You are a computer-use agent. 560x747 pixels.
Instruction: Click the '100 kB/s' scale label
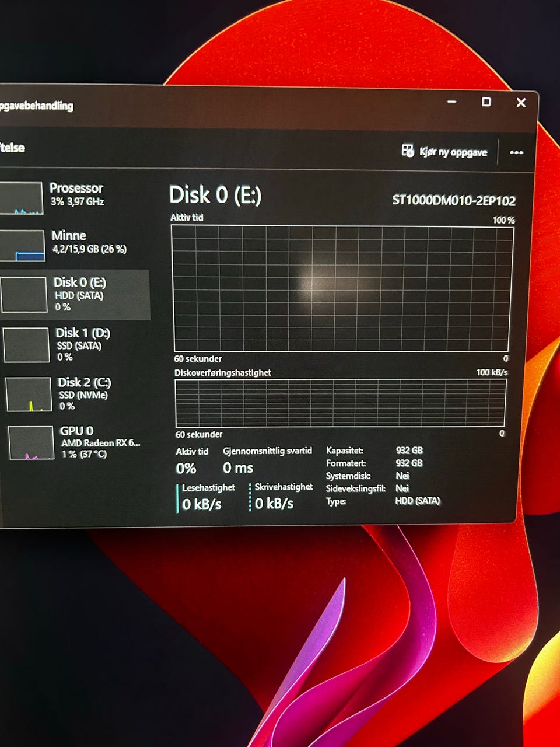[x=492, y=372]
